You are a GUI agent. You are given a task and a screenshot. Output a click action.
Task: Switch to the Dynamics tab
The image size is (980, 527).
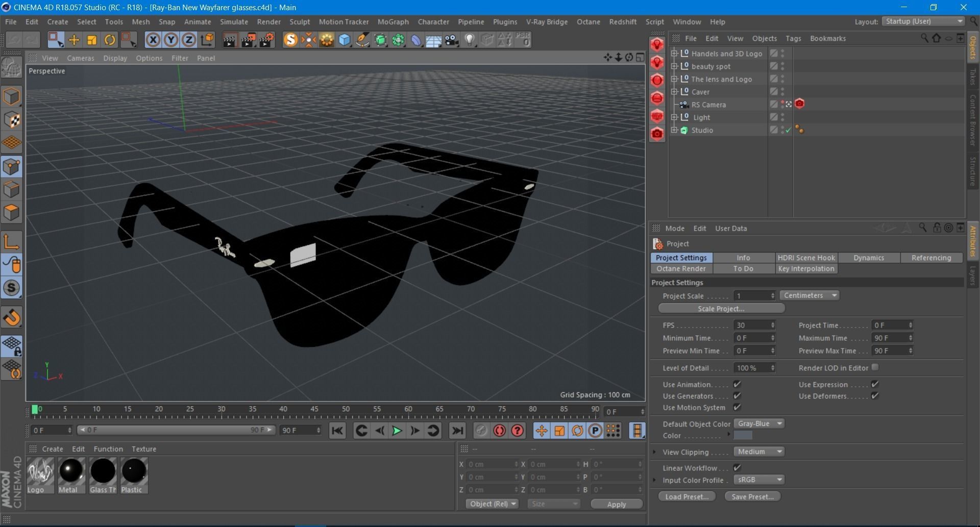pyautogui.click(x=869, y=258)
